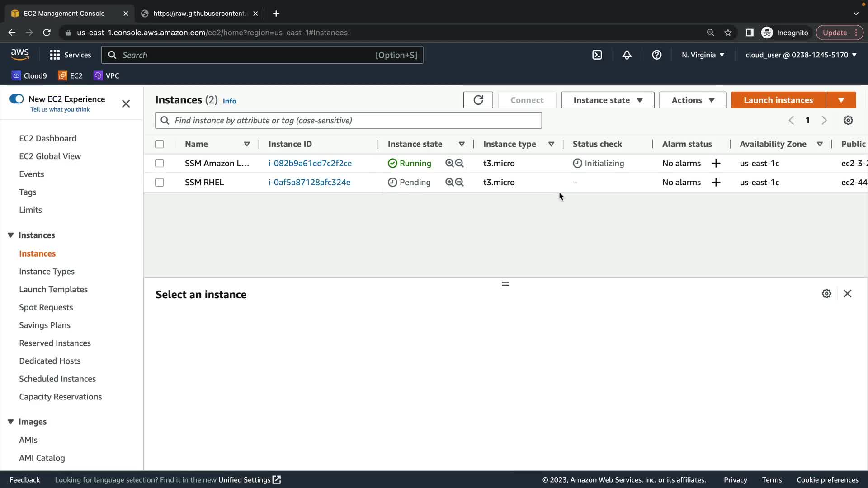Open details panel settings gear
Image resolution: width=868 pixels, height=488 pixels.
click(x=826, y=294)
